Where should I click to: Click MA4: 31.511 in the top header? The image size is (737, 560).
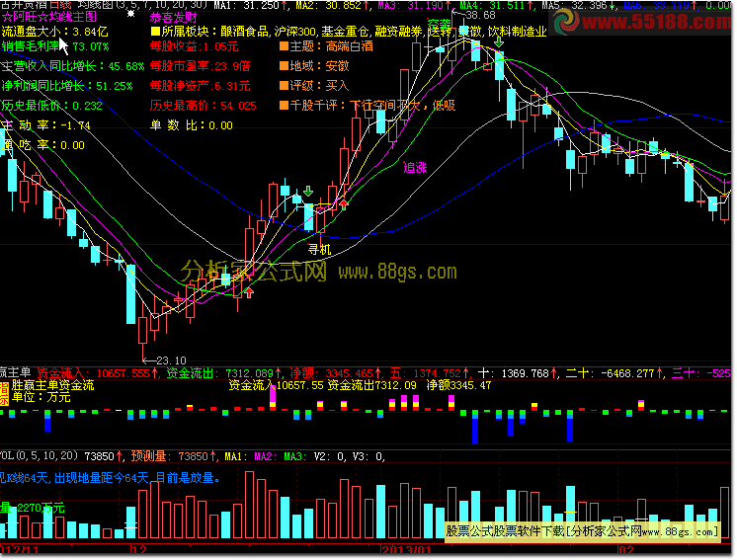point(496,5)
